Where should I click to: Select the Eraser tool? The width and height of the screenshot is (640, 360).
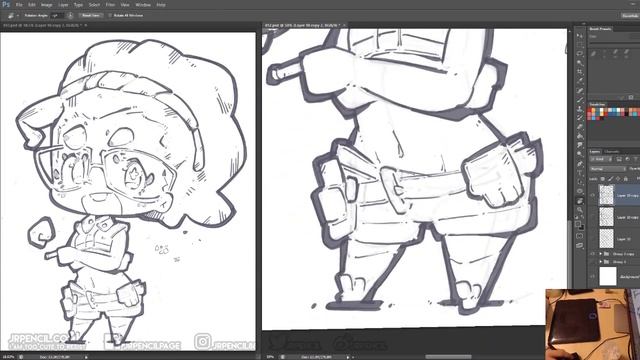click(580, 127)
